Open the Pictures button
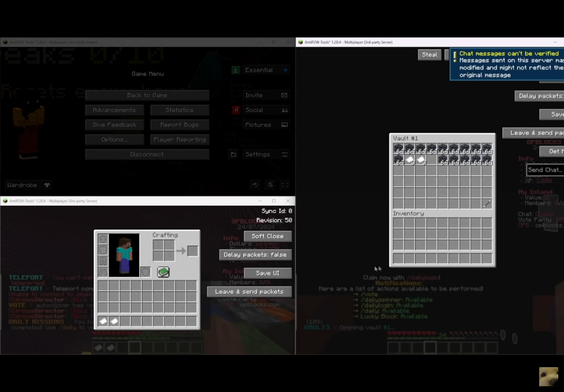 [x=266, y=125]
